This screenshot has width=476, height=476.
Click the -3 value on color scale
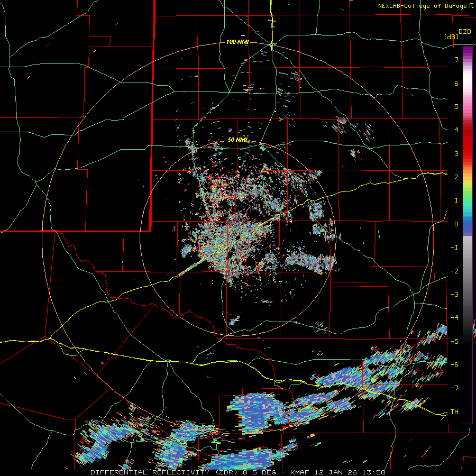pos(454,295)
